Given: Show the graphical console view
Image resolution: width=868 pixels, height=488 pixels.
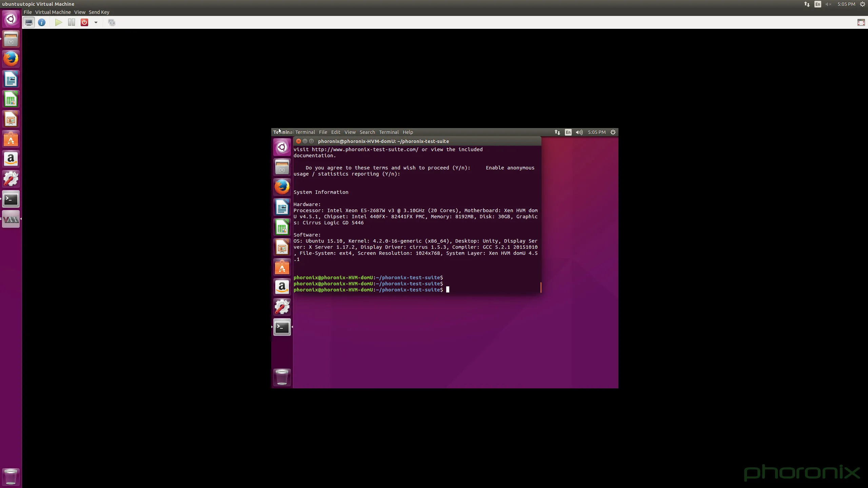Looking at the screenshot, I should tap(29, 22).
